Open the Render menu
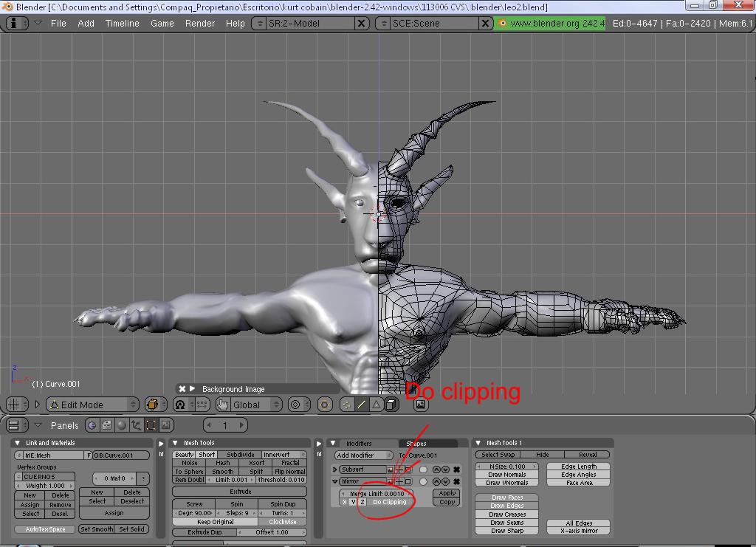Image resolution: width=756 pixels, height=547 pixels. 200,23
